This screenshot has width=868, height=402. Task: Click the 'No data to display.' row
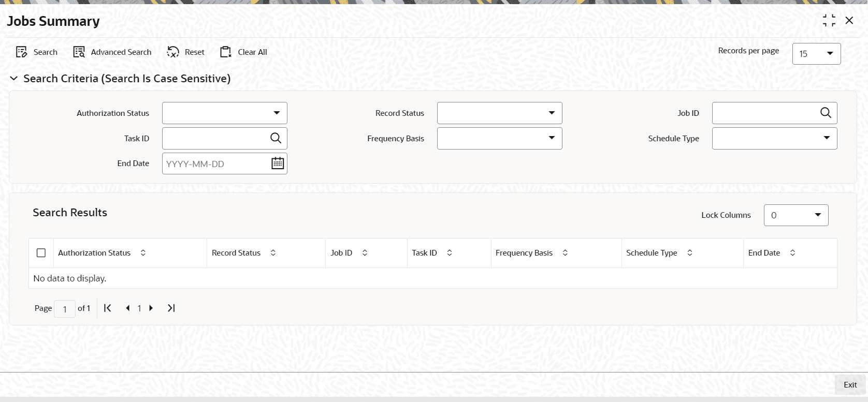click(433, 278)
